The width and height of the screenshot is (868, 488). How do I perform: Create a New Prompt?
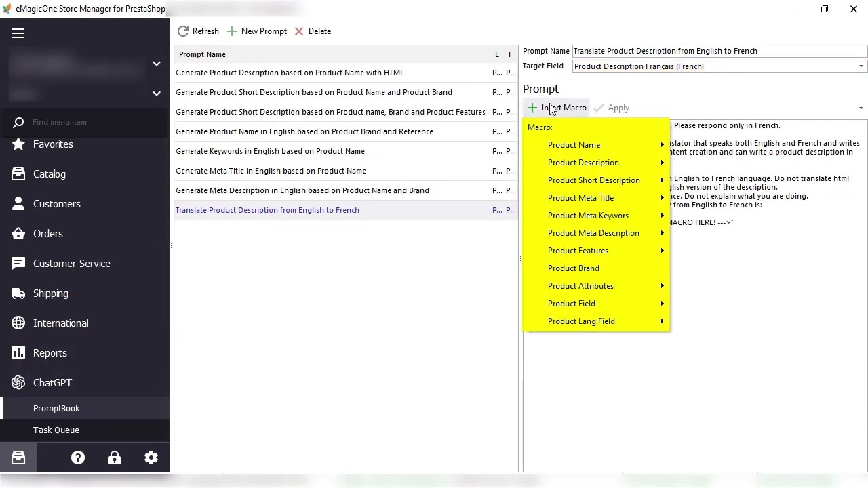coord(257,31)
